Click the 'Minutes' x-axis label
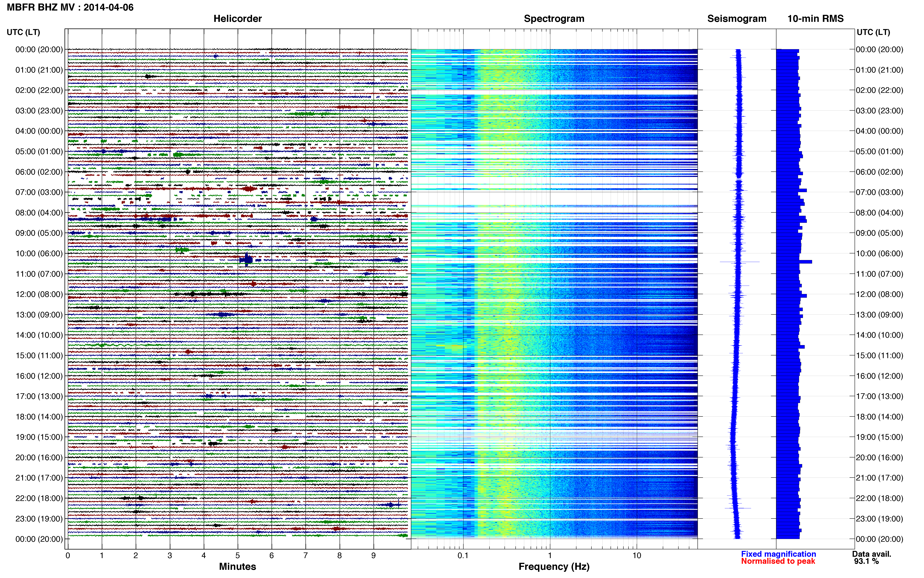This screenshot has height=578, width=924. (237, 566)
